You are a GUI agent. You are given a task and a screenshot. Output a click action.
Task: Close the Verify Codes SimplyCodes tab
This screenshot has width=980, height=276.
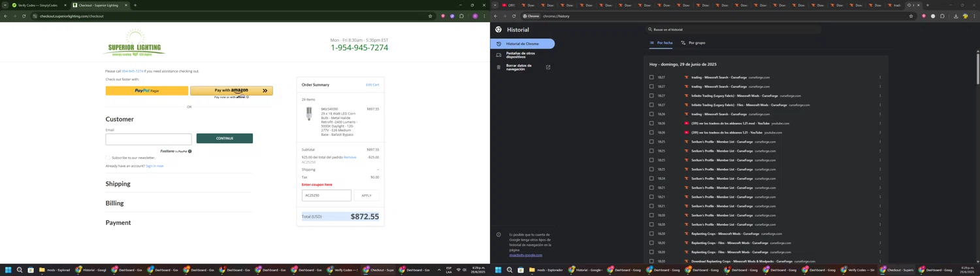click(x=65, y=5)
